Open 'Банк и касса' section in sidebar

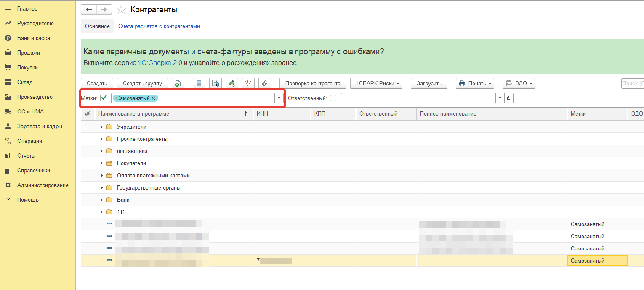click(x=33, y=38)
